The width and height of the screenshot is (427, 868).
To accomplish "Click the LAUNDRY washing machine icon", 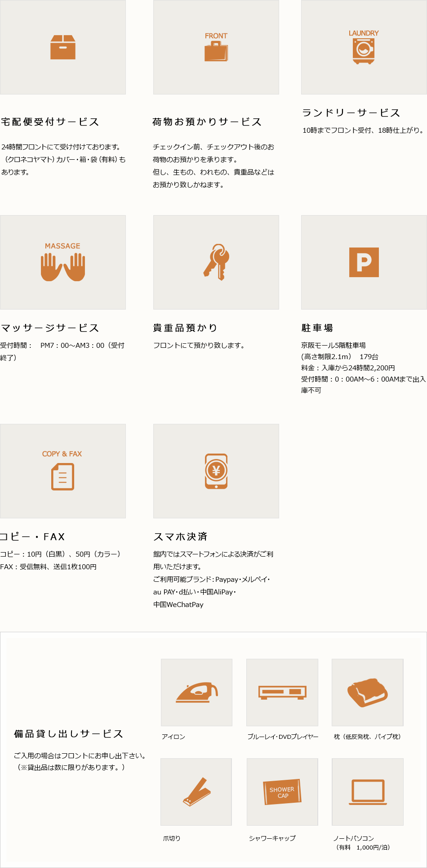I will coord(364,50).
